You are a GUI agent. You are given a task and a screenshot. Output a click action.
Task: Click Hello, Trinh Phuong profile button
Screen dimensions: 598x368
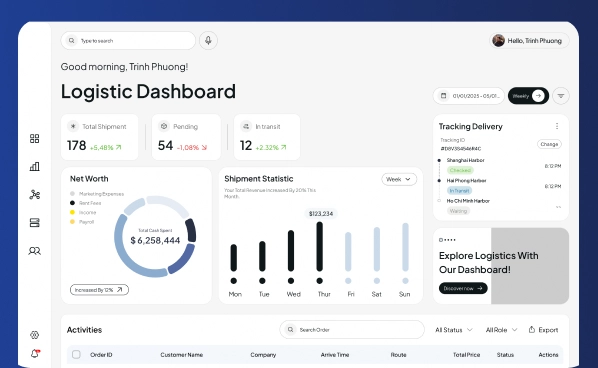pyautogui.click(x=529, y=40)
